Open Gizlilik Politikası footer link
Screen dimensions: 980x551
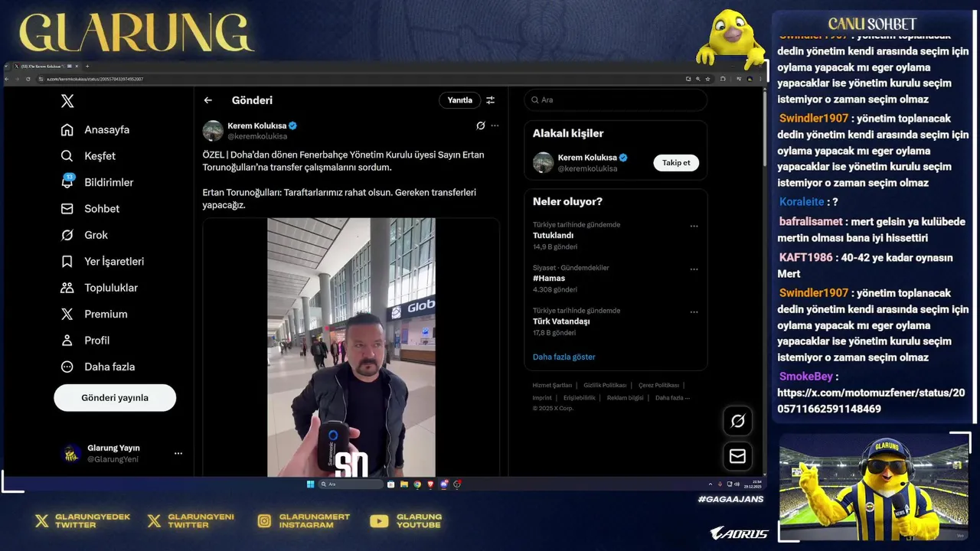pos(605,385)
